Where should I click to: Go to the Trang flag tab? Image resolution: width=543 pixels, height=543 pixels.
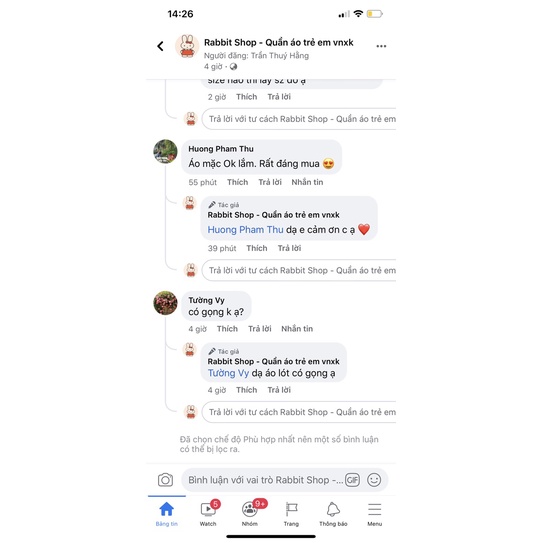coord(291,514)
